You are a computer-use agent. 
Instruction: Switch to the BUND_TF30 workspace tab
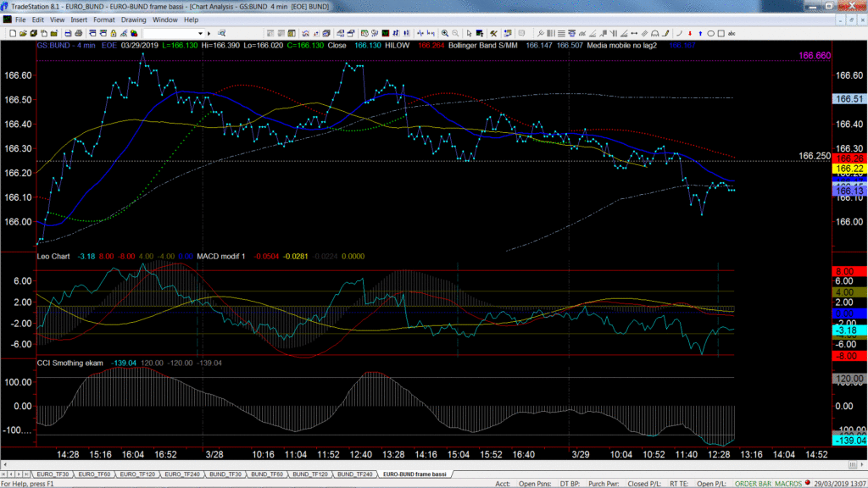pos(225,474)
